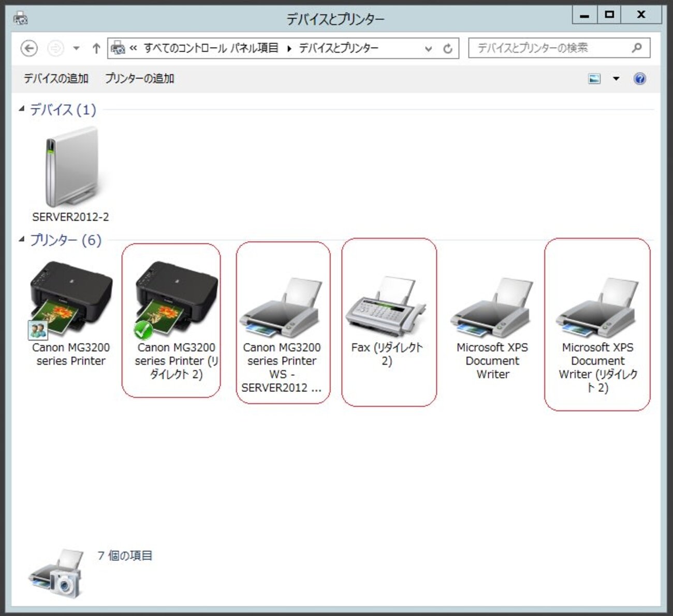Refresh the address bar location
The image size is (673, 616).
(x=448, y=49)
